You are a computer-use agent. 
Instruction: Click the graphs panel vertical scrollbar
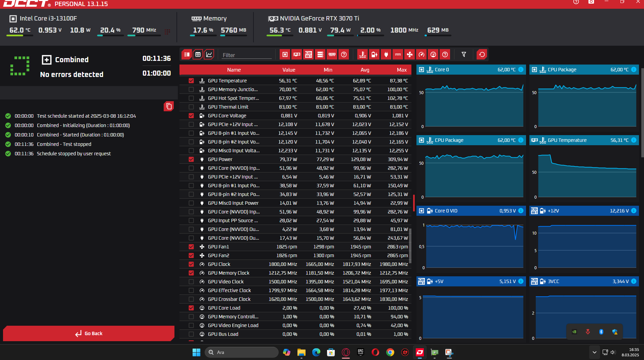[642, 113]
